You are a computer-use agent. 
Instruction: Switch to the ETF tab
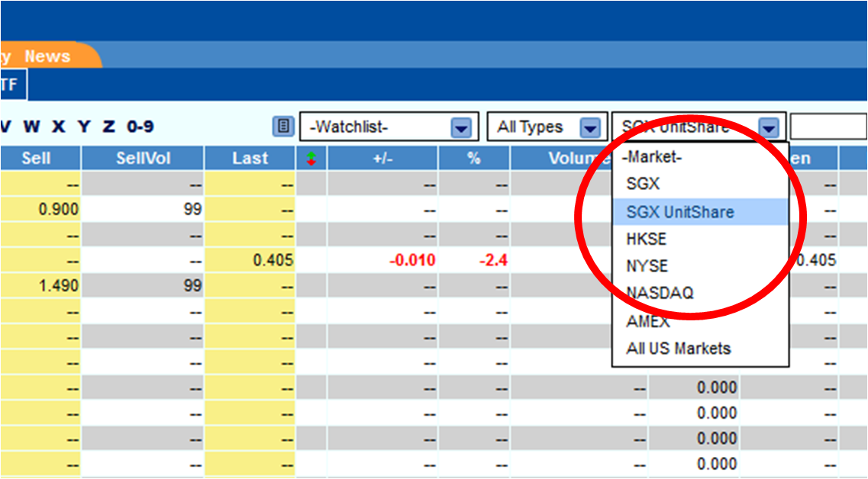click(10, 84)
